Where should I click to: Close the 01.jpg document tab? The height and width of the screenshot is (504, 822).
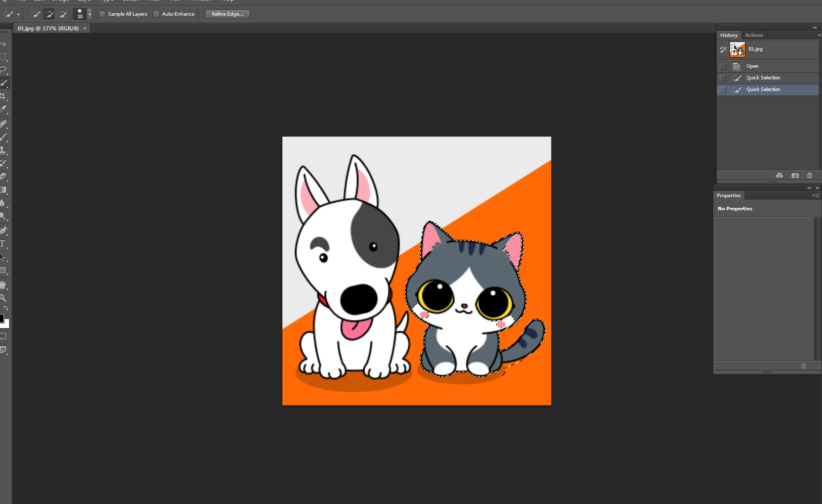pos(85,28)
